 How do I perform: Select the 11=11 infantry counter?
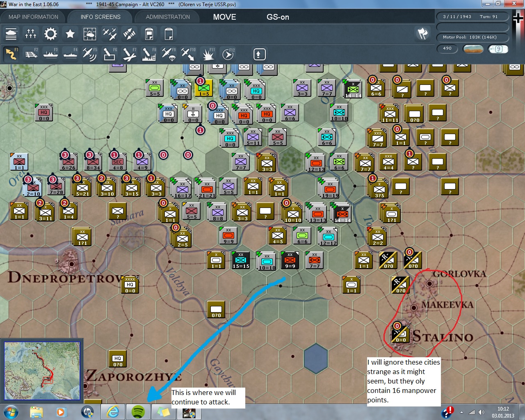390,113
